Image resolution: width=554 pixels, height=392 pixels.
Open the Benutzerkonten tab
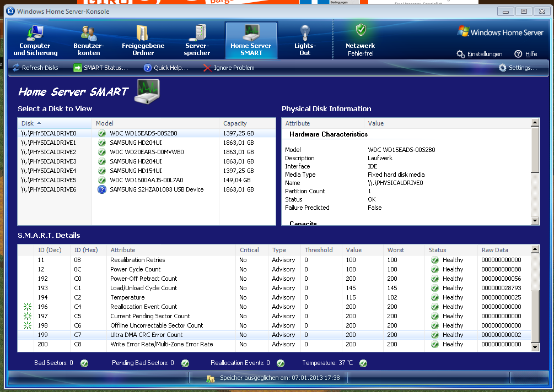[89, 40]
